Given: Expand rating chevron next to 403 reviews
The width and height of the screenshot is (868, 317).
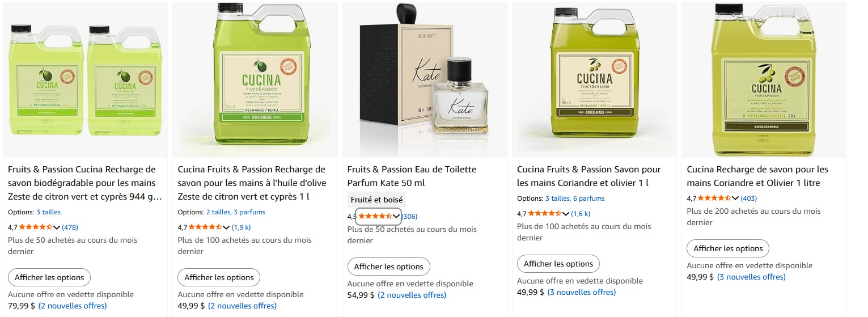Looking at the screenshot, I should click(735, 198).
